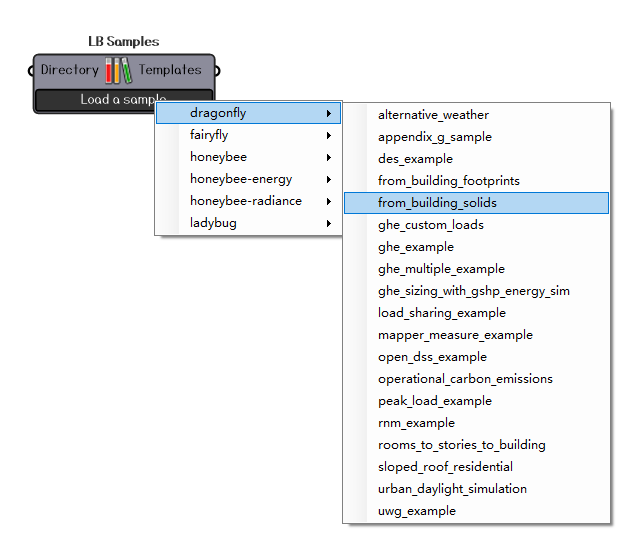The width and height of the screenshot is (636, 550).
Task: Load the operational_carbon_emissions sample
Action: (465, 379)
